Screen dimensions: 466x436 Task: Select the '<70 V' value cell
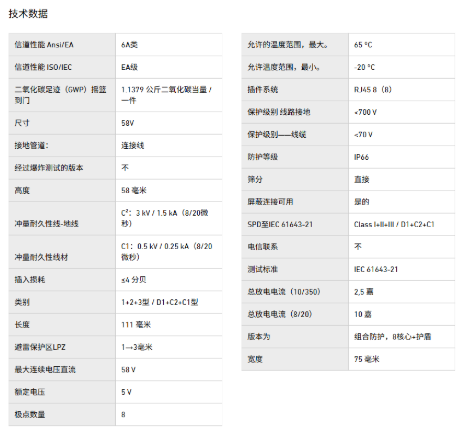click(402, 135)
